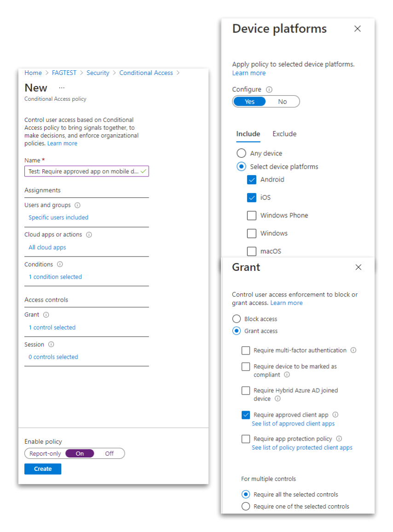Enable the Windows device platform checkbox
This screenshot has height=532, width=393.
point(252,233)
